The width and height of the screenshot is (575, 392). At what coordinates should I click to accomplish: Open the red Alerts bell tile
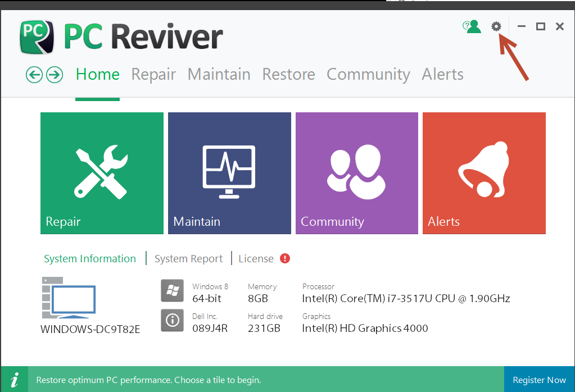coord(484,173)
